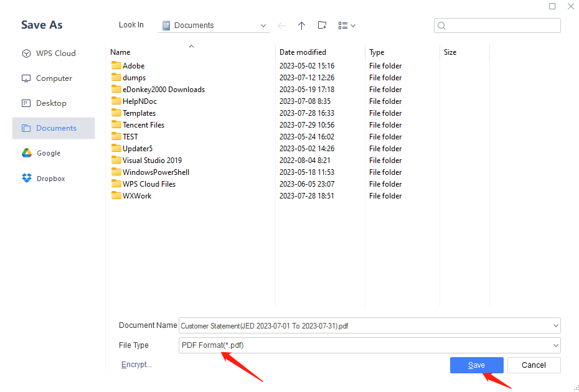Sort files by Date modified column
The image size is (579, 392).
tap(303, 52)
